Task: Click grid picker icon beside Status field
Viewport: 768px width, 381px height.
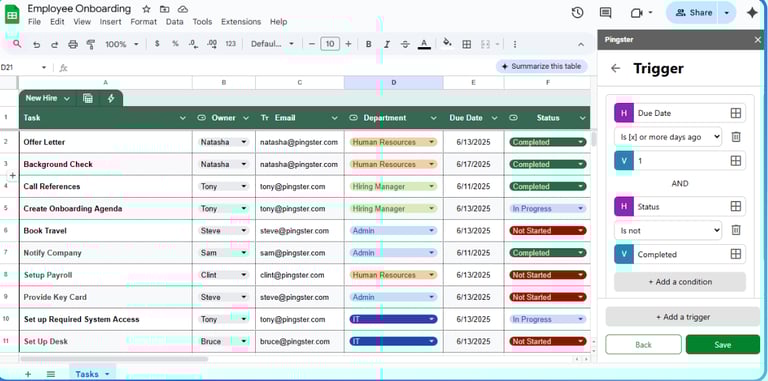Action: (x=736, y=207)
